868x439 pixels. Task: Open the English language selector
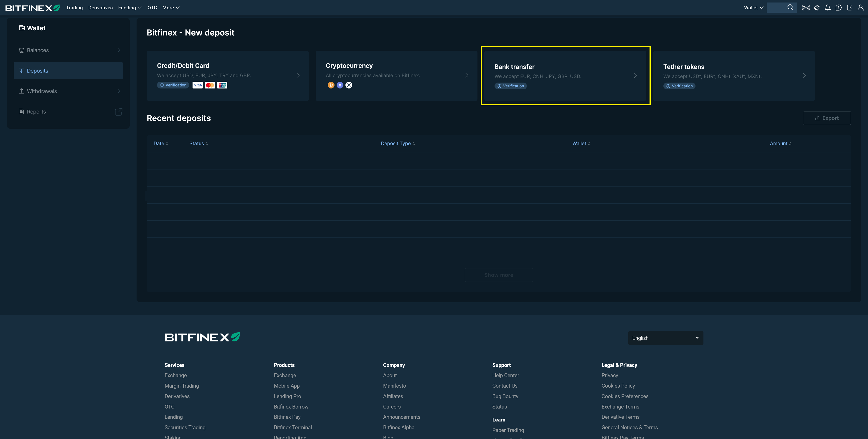665,338
